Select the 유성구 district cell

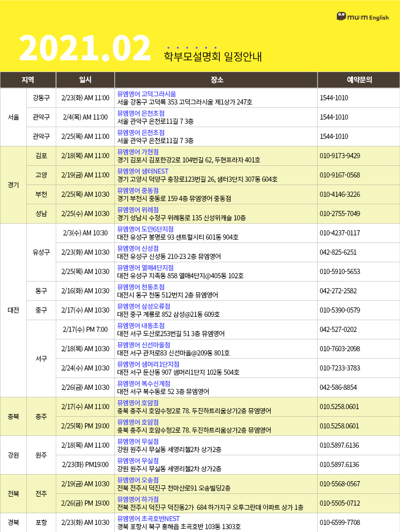coord(41,252)
